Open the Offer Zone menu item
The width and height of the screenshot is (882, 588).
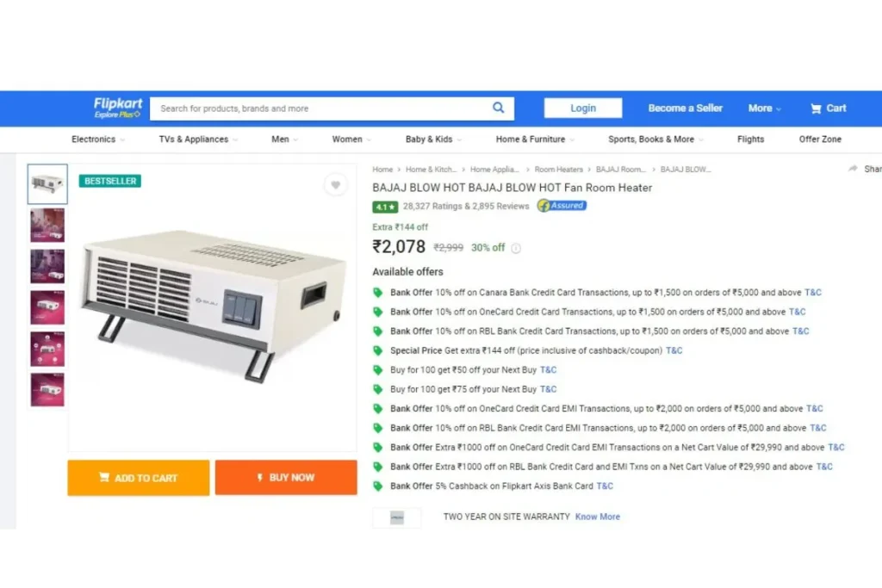(820, 139)
